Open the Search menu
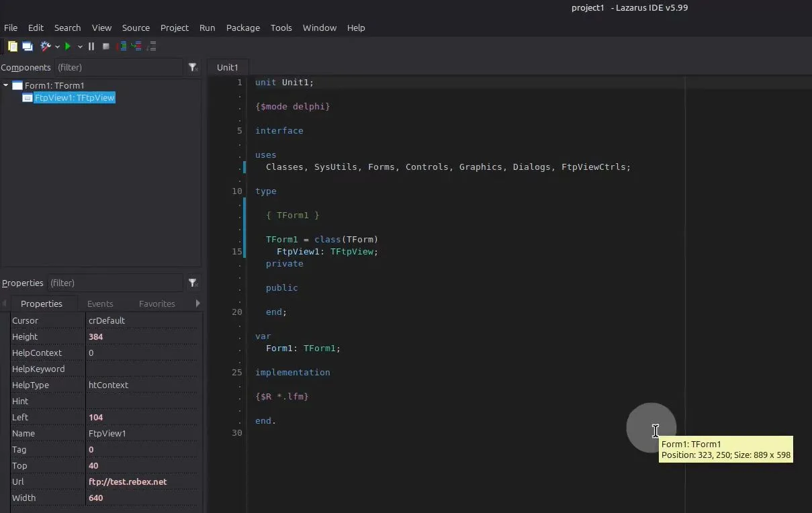 coord(67,28)
